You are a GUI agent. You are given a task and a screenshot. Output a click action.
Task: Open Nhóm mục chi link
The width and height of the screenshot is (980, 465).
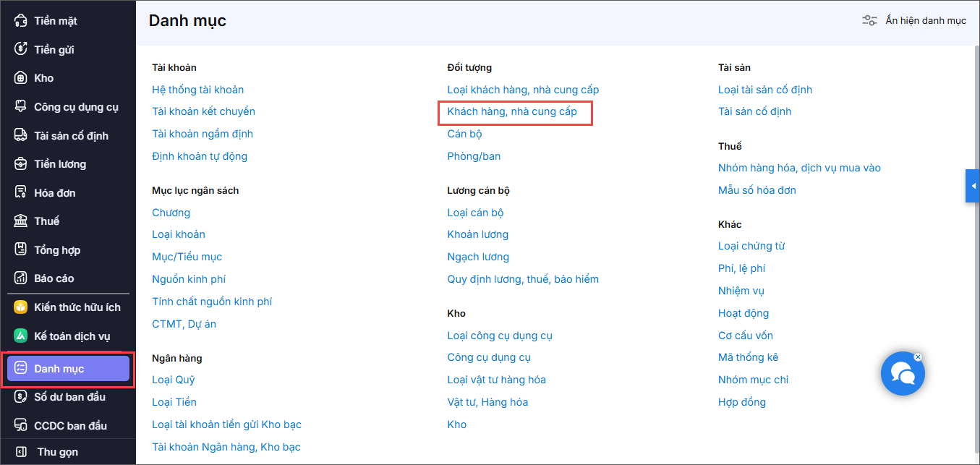point(753,380)
